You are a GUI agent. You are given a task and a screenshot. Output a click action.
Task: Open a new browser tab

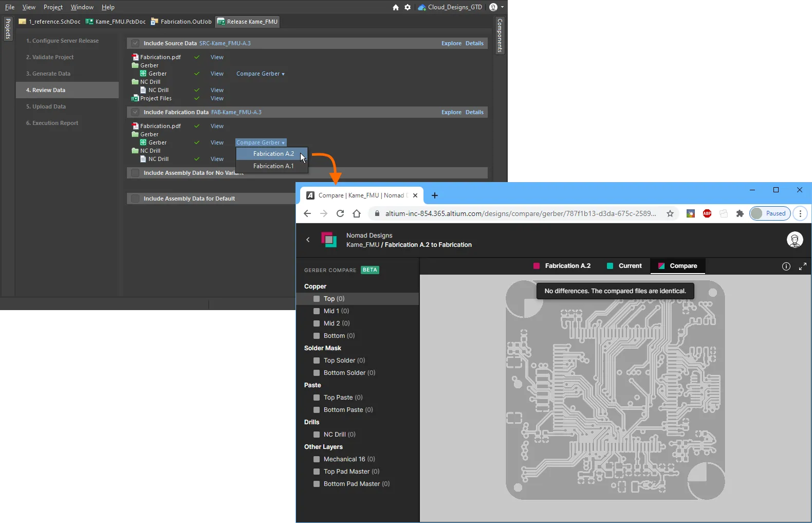[435, 195]
